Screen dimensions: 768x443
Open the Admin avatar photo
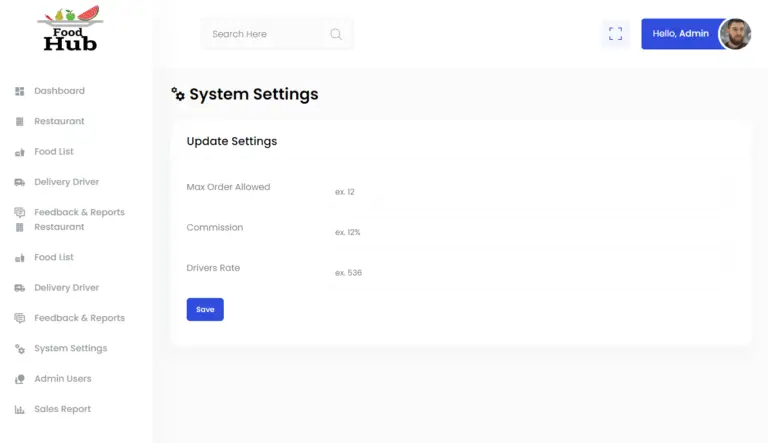(735, 34)
